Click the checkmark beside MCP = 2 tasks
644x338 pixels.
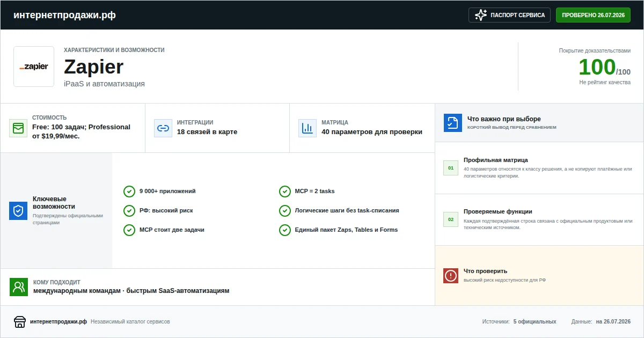click(x=285, y=192)
